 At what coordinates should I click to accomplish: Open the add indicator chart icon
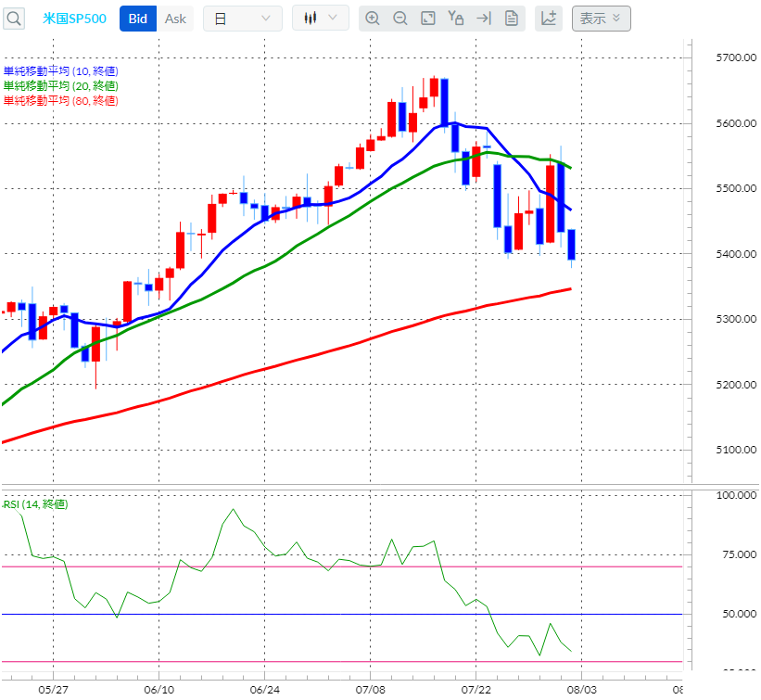[549, 19]
